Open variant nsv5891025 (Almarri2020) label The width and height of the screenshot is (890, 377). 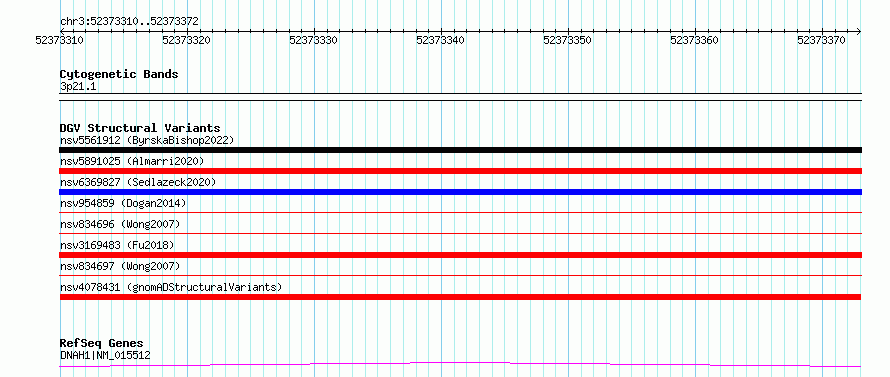(132, 161)
